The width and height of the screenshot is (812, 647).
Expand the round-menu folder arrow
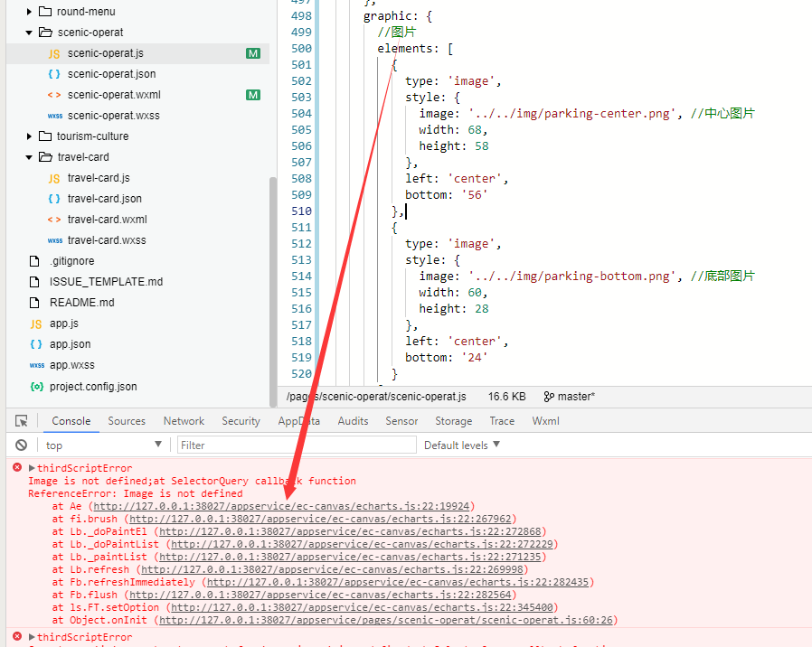tap(30, 12)
